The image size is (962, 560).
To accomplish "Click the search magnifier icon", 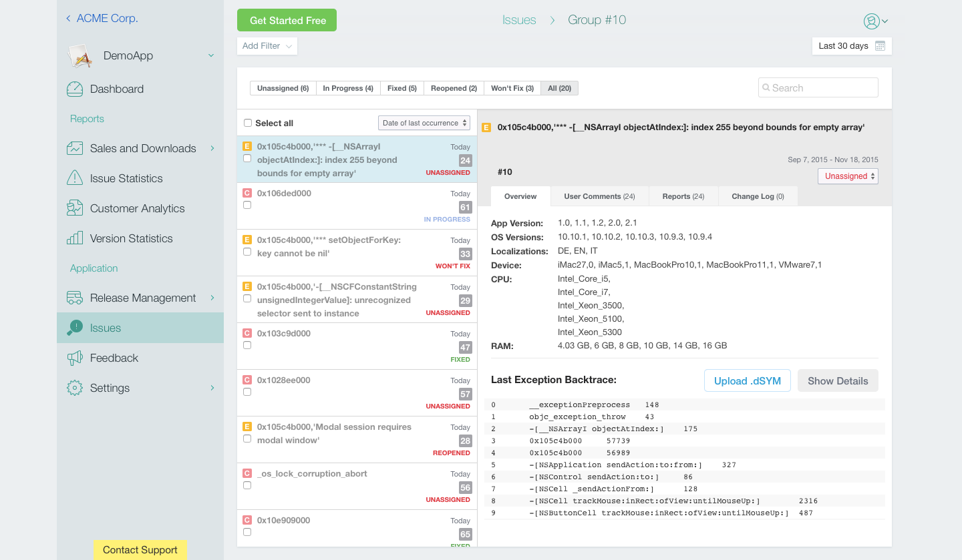I will click(766, 87).
